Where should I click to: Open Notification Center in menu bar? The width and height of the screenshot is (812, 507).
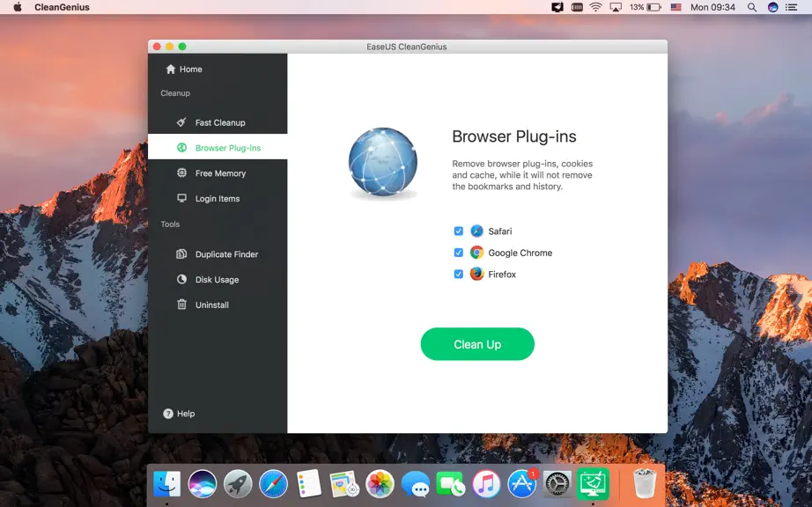tap(791, 7)
